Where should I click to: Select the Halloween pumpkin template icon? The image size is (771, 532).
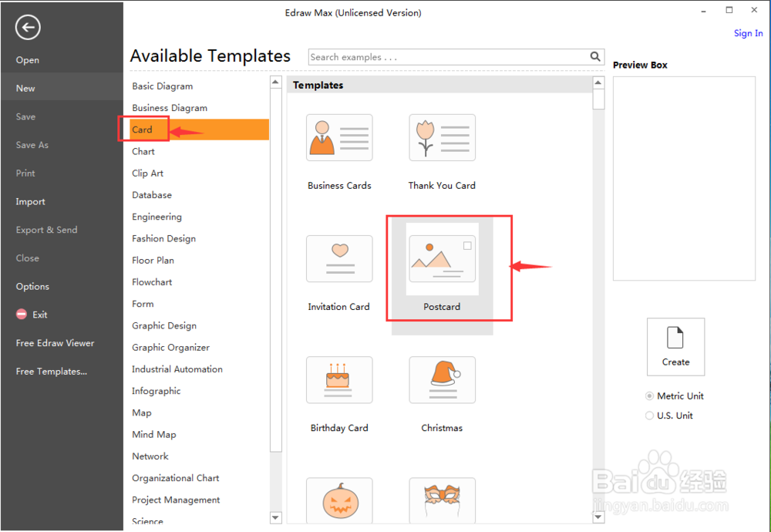tap(339, 500)
